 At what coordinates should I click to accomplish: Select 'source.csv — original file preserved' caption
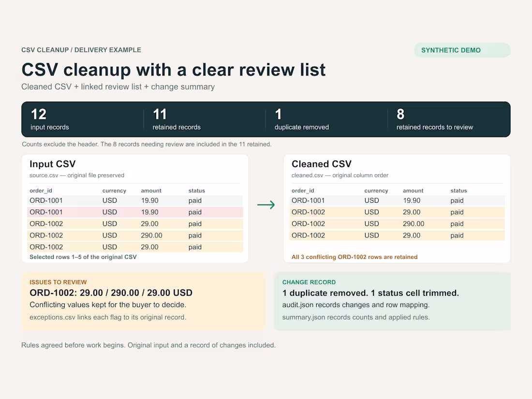77,176
